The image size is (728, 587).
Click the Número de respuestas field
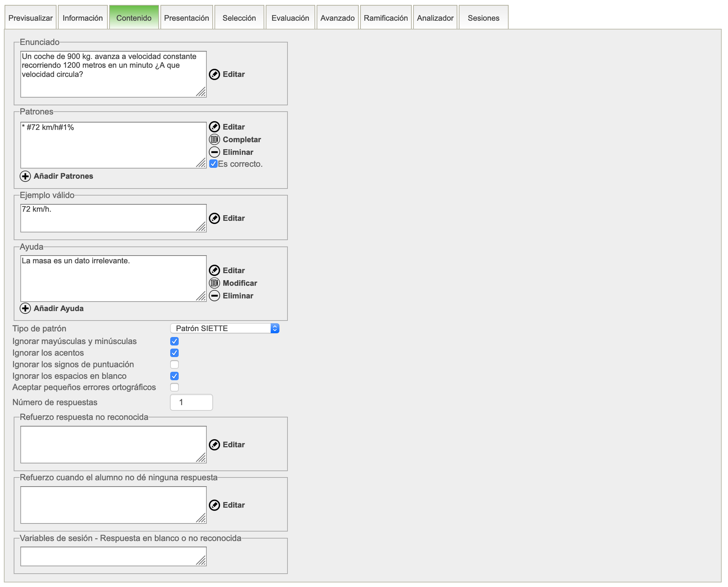pos(191,402)
